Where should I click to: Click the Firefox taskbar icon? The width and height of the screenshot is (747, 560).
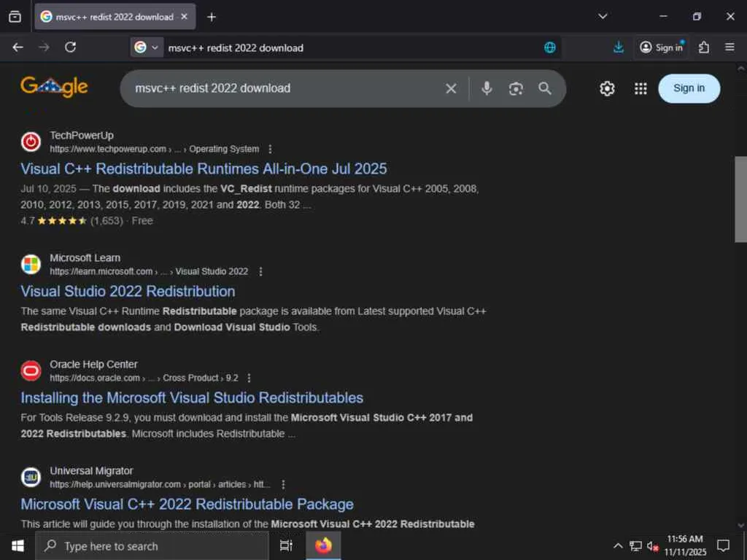coord(323,546)
